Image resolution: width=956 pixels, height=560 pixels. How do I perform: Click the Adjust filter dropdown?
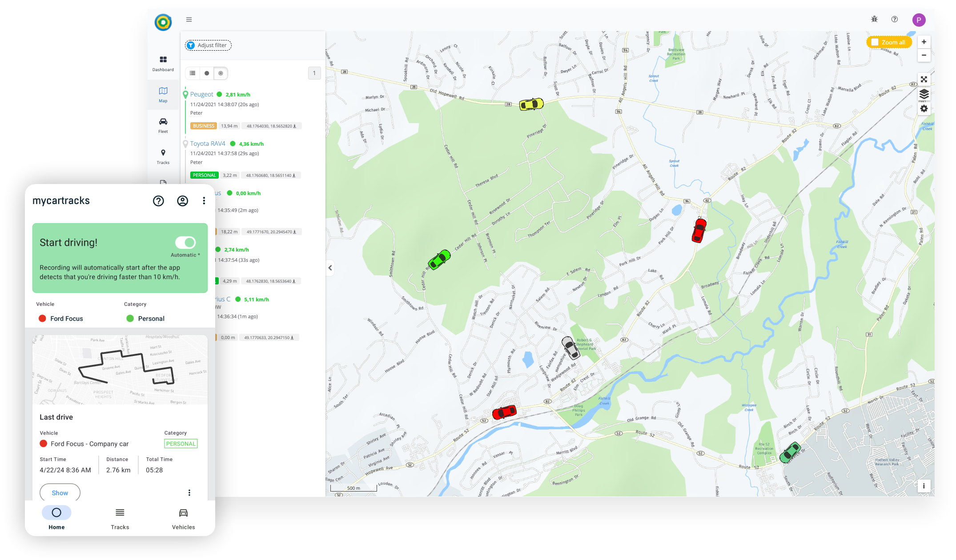[209, 45]
